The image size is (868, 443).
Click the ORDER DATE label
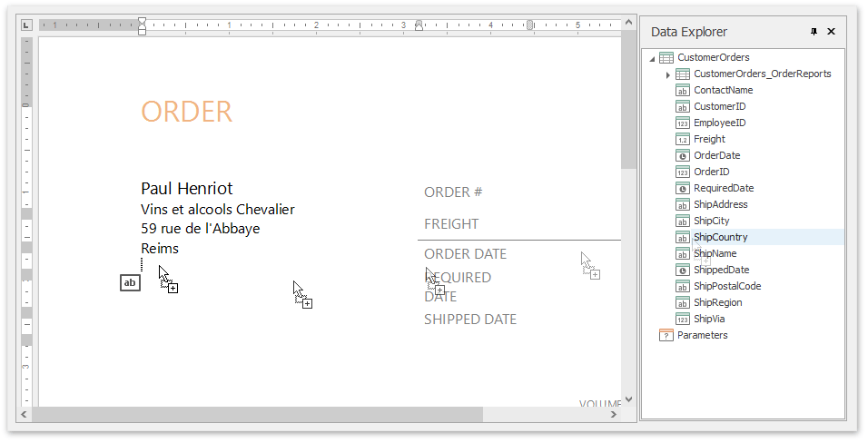point(465,254)
